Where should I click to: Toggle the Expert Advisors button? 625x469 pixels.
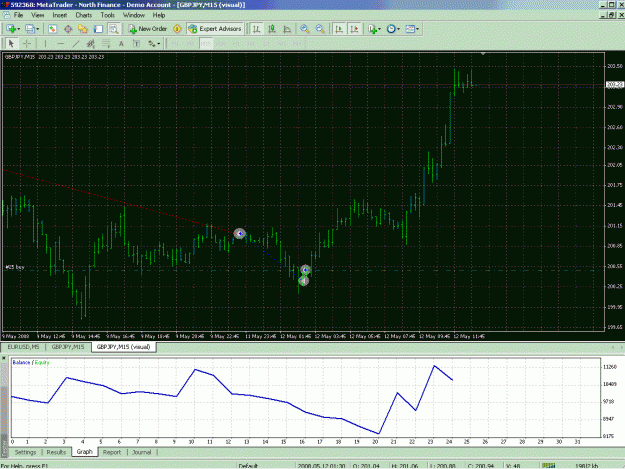(215, 29)
